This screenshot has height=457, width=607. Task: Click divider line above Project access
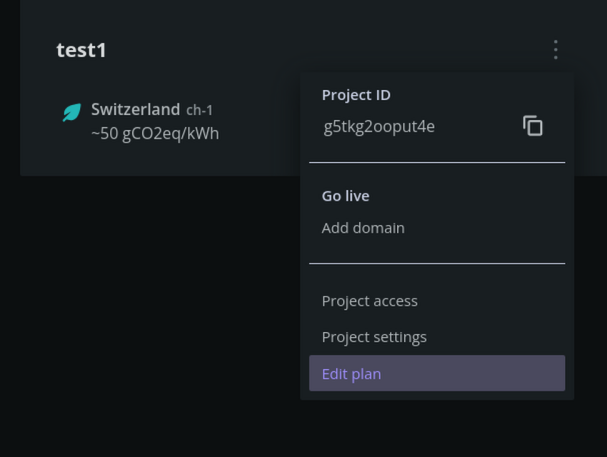click(x=437, y=264)
